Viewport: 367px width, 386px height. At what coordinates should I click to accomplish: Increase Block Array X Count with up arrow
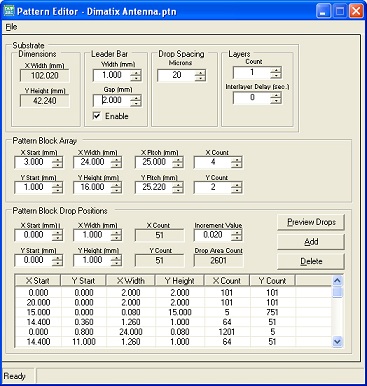(x=237, y=160)
